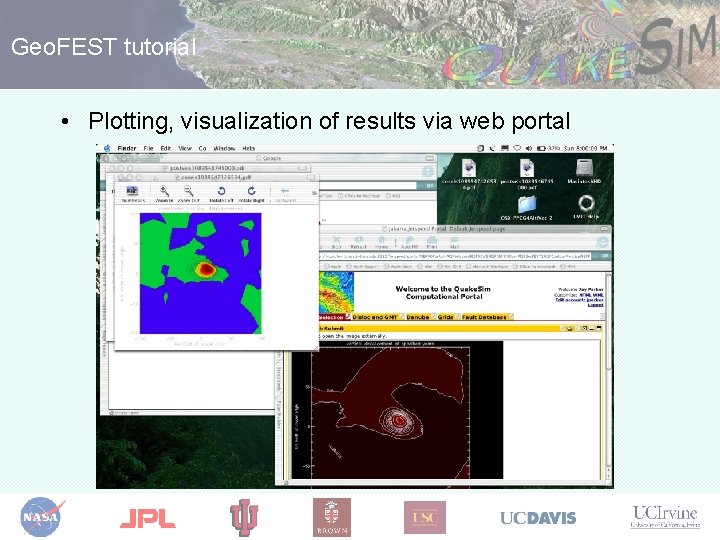Open the Finder menu
This screenshot has width=720, height=540.
(127, 148)
